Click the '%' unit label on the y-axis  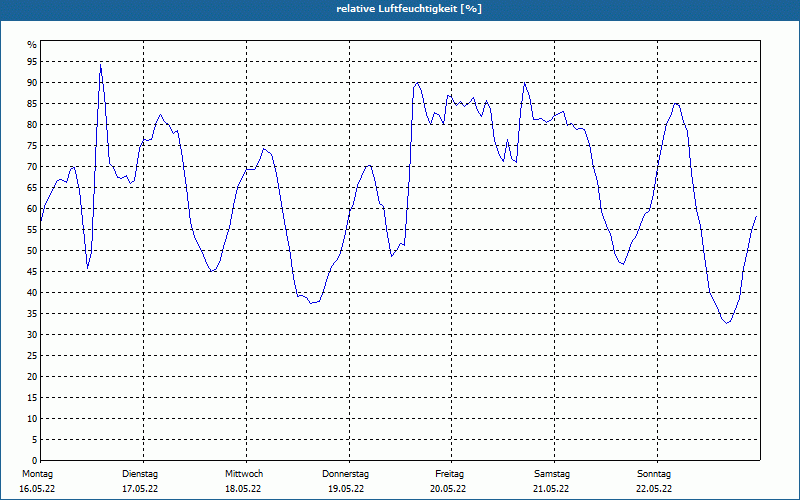click(x=32, y=45)
